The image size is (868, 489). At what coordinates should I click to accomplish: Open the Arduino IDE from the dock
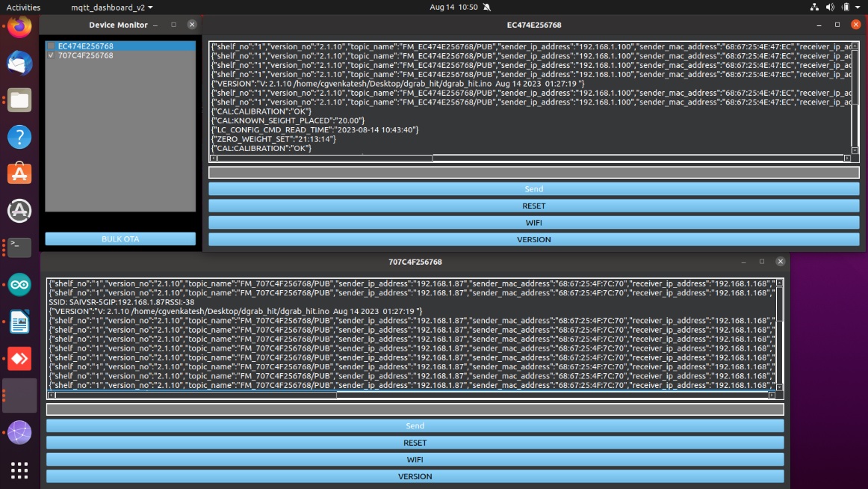tap(19, 285)
